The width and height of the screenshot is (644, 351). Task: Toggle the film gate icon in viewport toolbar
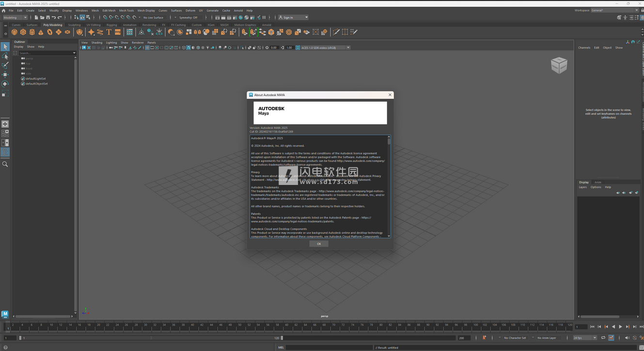pyautogui.click(x=152, y=47)
